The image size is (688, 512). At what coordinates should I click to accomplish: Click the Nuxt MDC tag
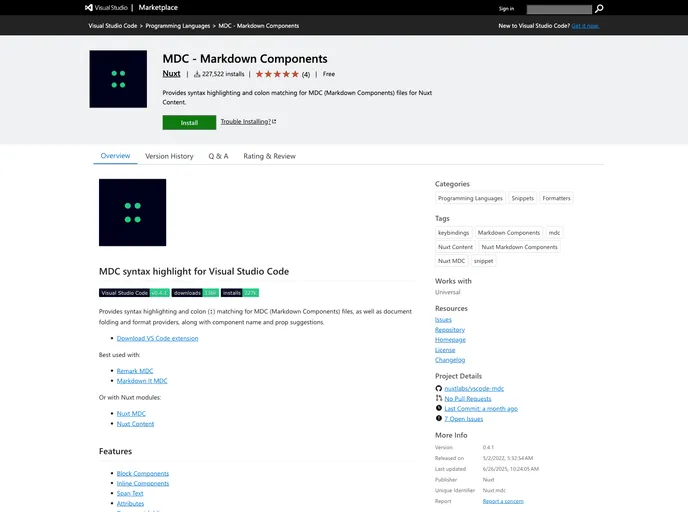[x=451, y=261]
